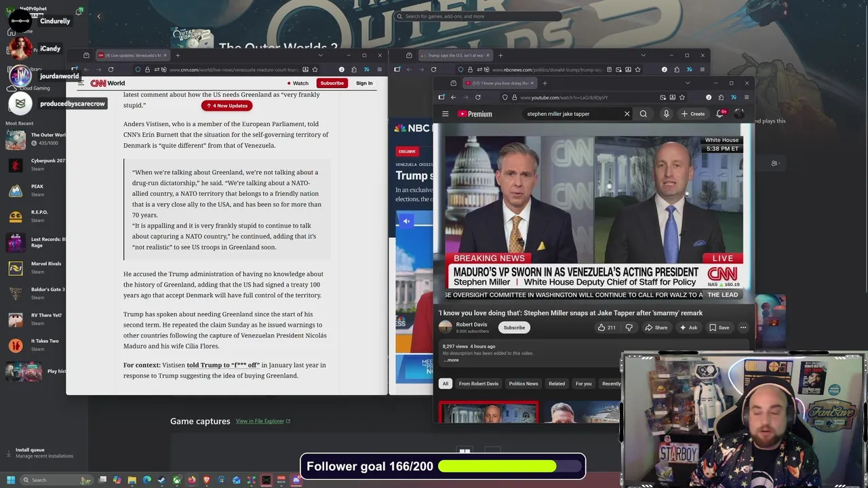
Task: Open Firefox menu in YouTube window
Action: [747, 97]
